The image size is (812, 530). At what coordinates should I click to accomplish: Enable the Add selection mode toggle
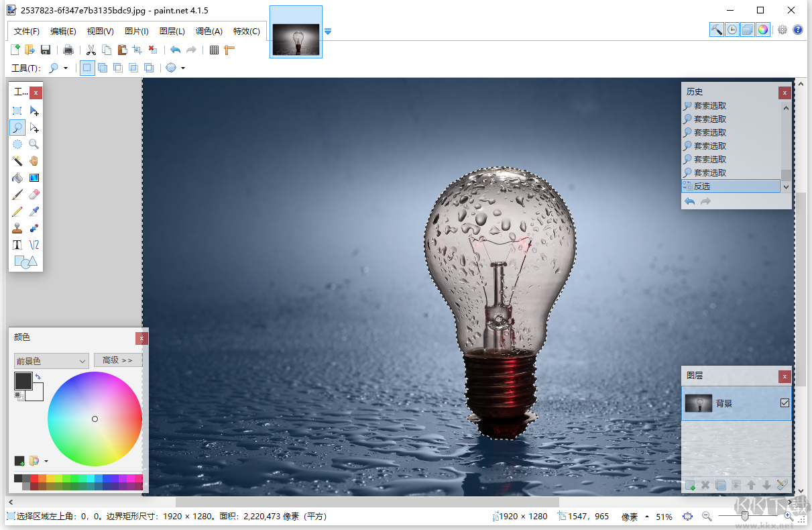(103, 67)
